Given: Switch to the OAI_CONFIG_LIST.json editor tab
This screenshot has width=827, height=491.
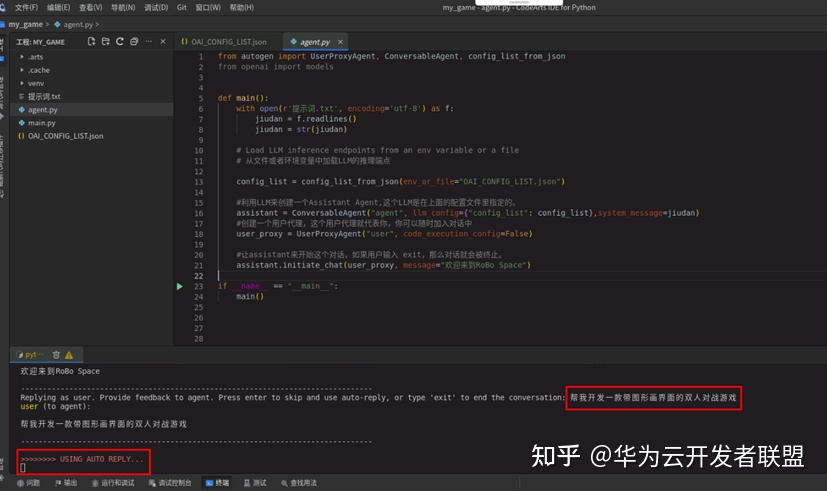Looking at the screenshot, I should pyautogui.click(x=224, y=42).
